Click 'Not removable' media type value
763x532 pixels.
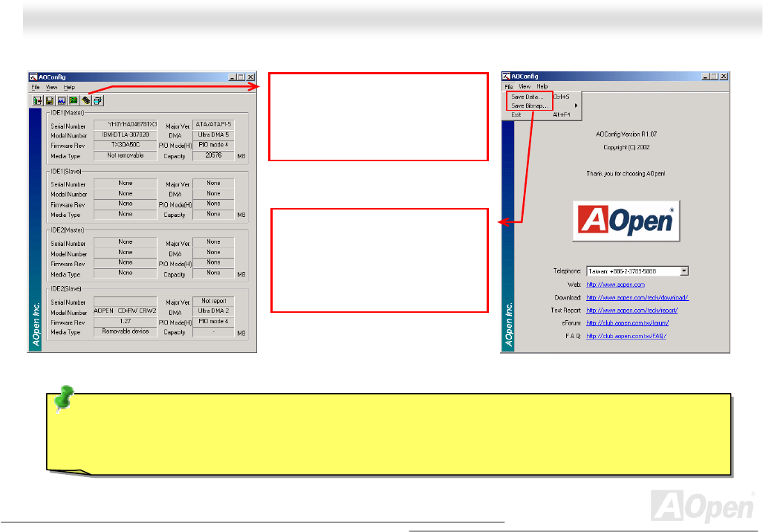click(x=126, y=155)
